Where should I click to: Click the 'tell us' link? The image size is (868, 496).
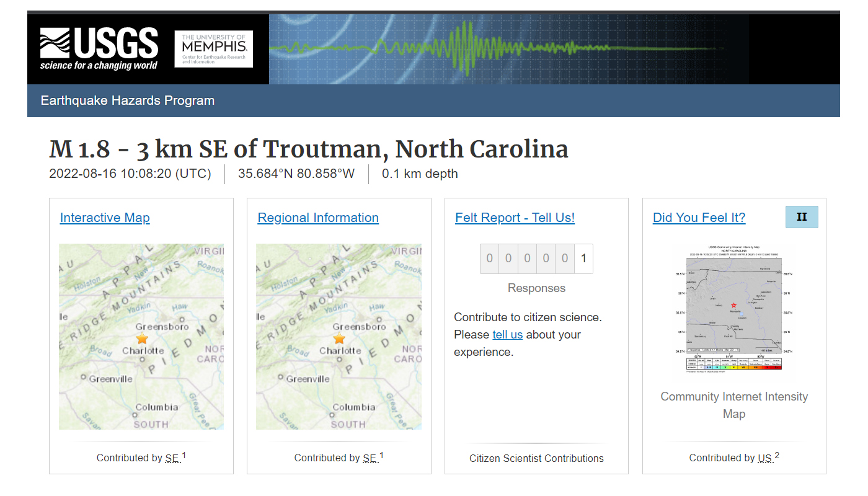click(x=508, y=335)
